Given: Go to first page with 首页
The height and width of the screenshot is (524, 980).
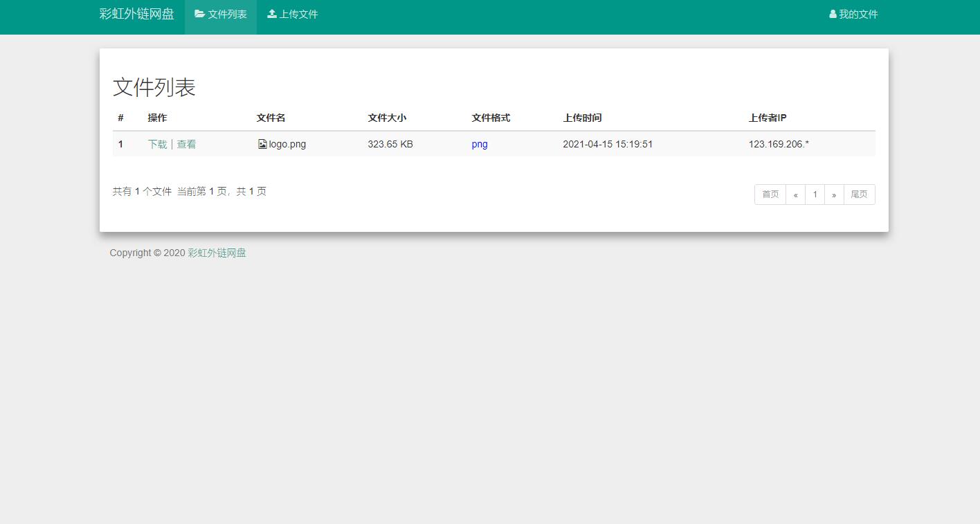Looking at the screenshot, I should tap(770, 195).
